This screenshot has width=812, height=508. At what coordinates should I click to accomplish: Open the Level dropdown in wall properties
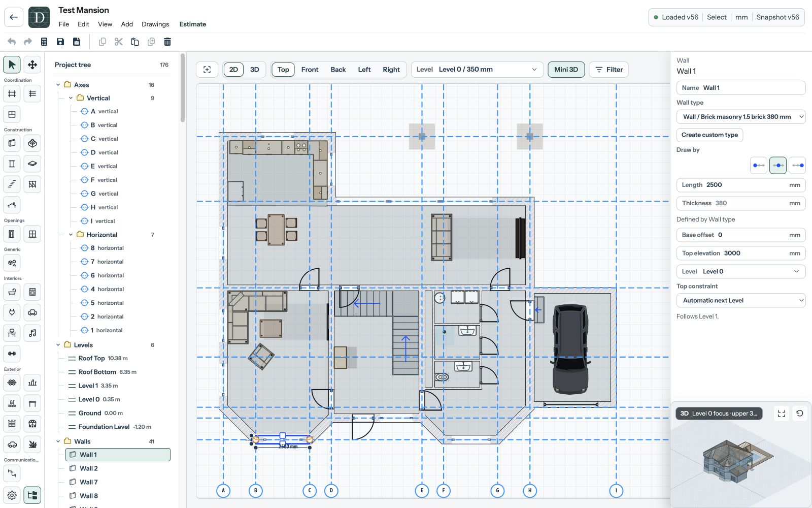tap(741, 271)
